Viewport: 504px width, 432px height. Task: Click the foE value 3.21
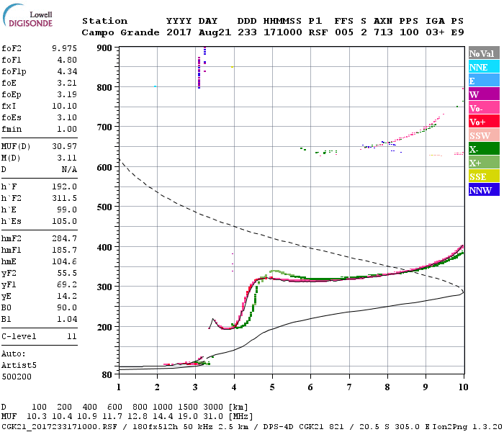(x=67, y=83)
